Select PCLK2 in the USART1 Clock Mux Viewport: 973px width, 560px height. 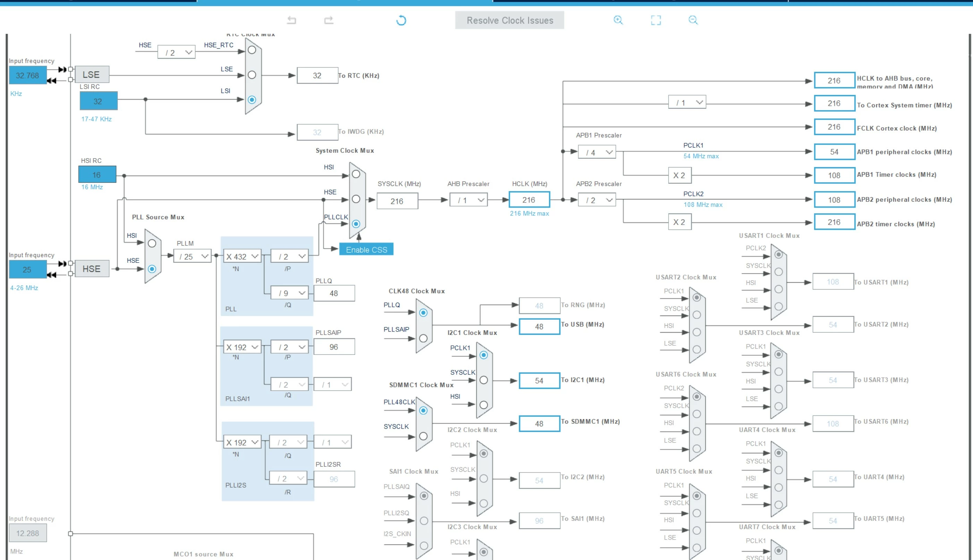[779, 255]
